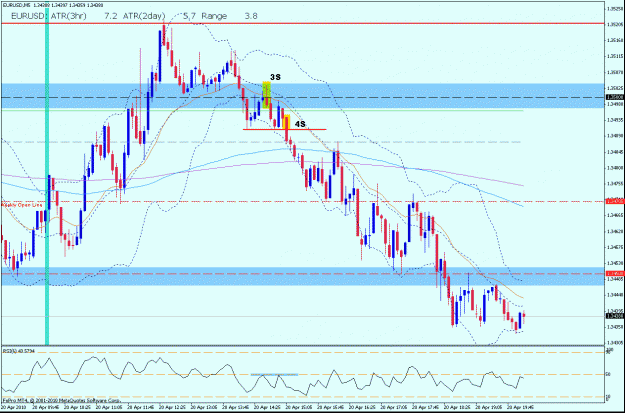Viewport: 625px width, 413px height.
Task: Click the 17:05 time axis label
Action: point(394,408)
